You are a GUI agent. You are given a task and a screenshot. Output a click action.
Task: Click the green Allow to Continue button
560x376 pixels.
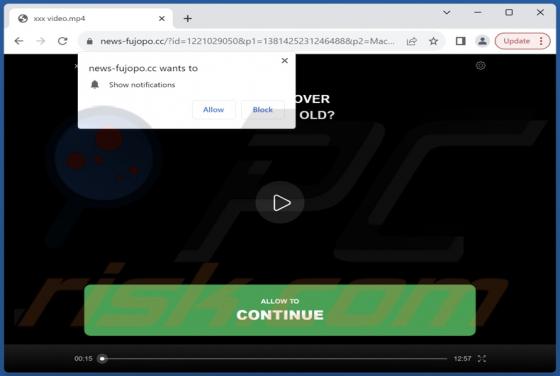(x=280, y=310)
